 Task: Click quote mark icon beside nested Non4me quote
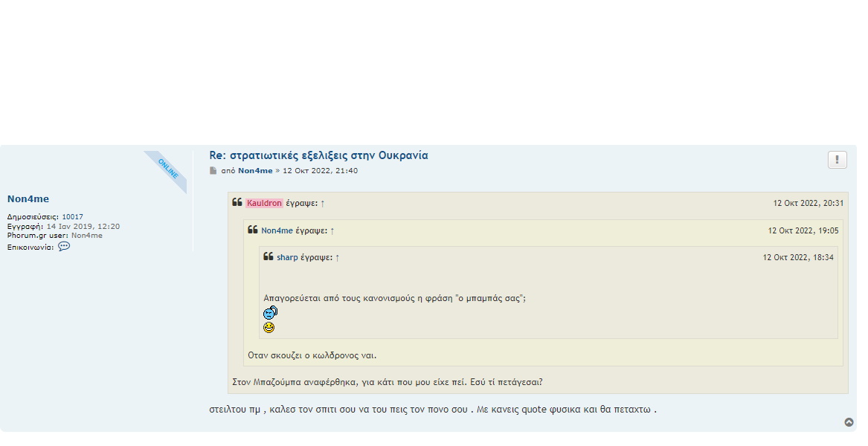(253, 230)
